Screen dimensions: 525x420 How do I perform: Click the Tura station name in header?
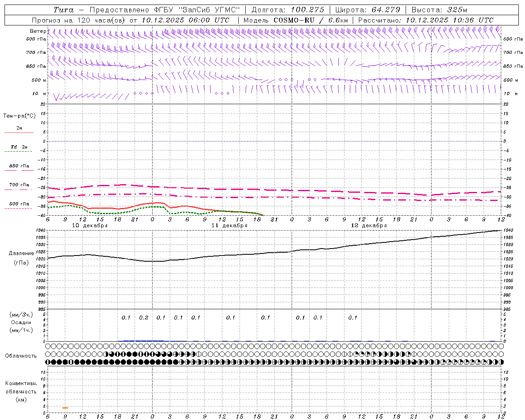pos(64,10)
